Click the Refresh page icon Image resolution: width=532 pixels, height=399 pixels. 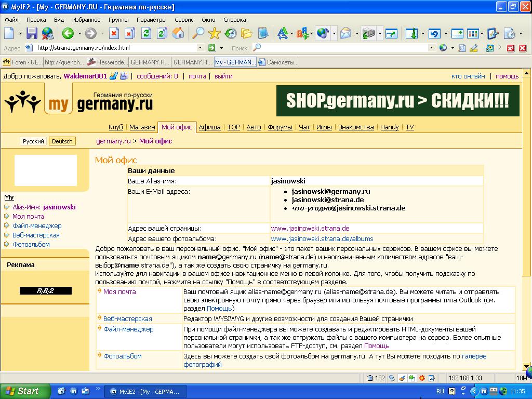coord(146,33)
